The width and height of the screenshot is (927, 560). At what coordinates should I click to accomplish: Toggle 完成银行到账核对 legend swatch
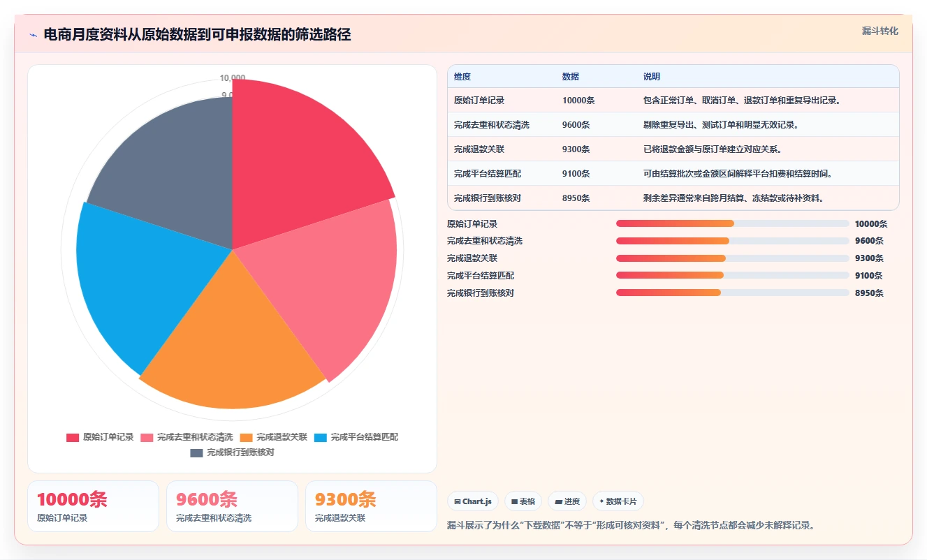(196, 452)
